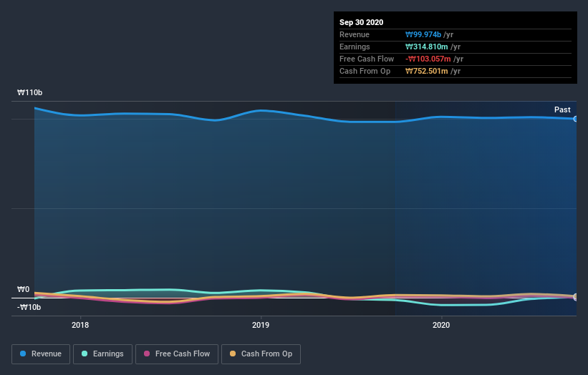Click the 2020 x-axis label

coord(441,325)
